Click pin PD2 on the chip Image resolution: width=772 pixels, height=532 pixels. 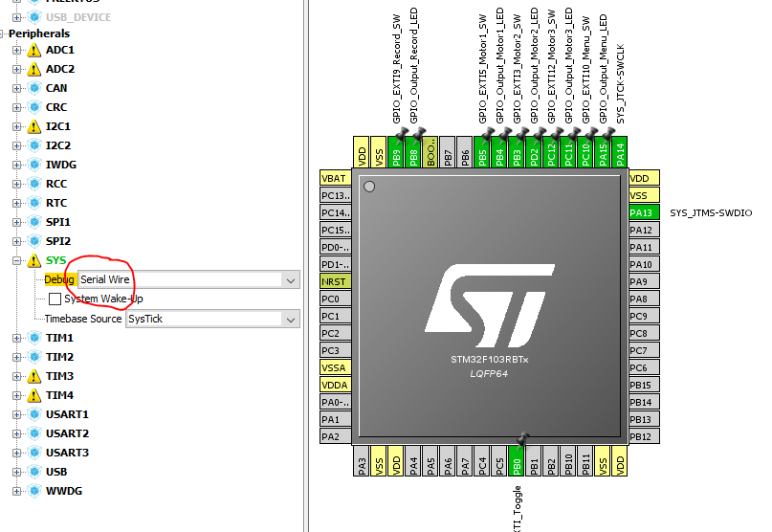(x=533, y=152)
